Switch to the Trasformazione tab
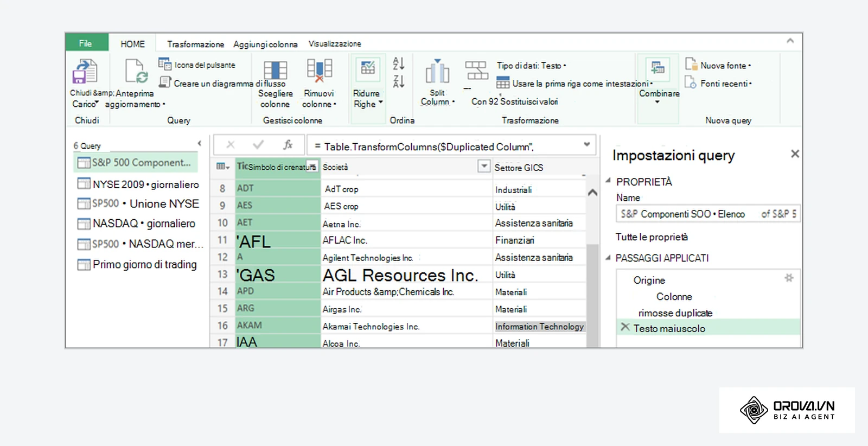The width and height of the screenshot is (868, 446). tap(195, 44)
